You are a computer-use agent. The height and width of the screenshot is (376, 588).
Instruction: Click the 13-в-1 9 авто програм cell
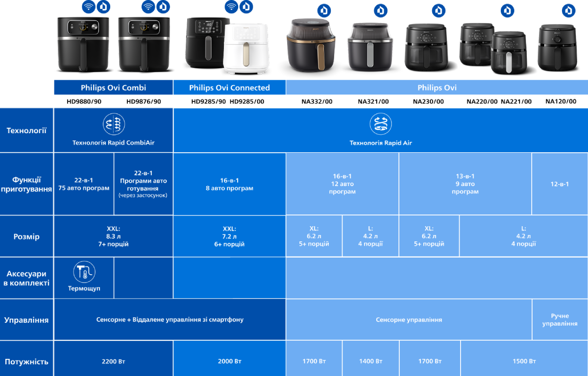(x=465, y=184)
